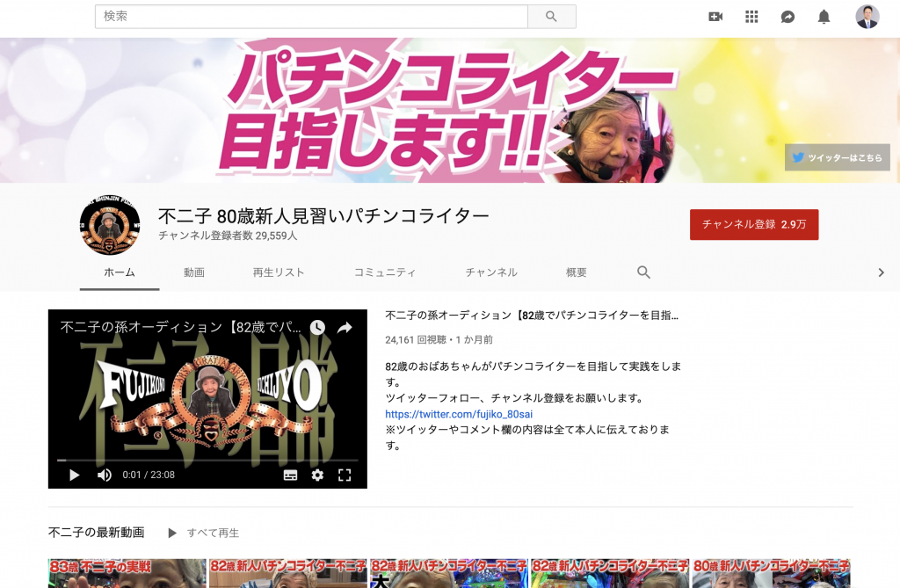The image size is (900, 588).
Task: Click the ツイッターはこちら banner link
Action: [838, 157]
